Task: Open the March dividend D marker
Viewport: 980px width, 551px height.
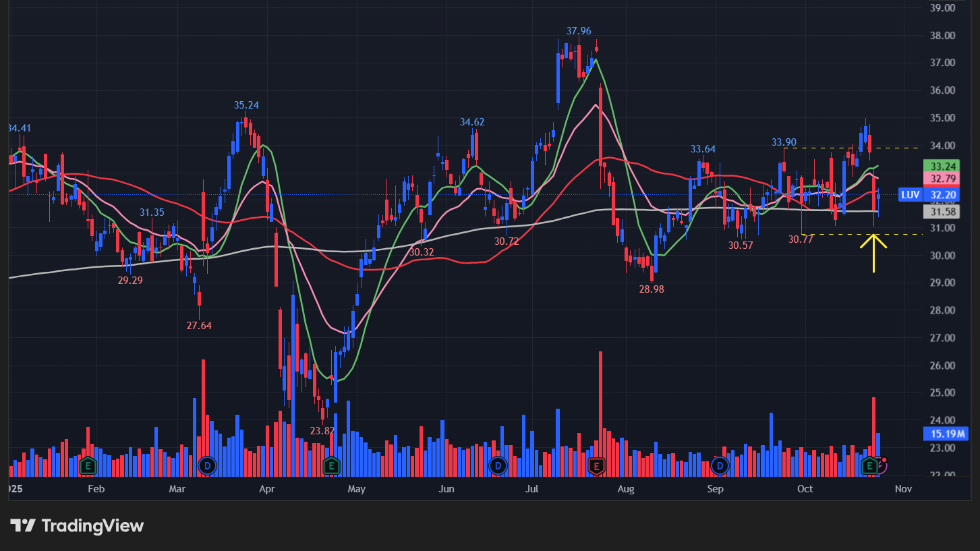Action: tap(207, 465)
